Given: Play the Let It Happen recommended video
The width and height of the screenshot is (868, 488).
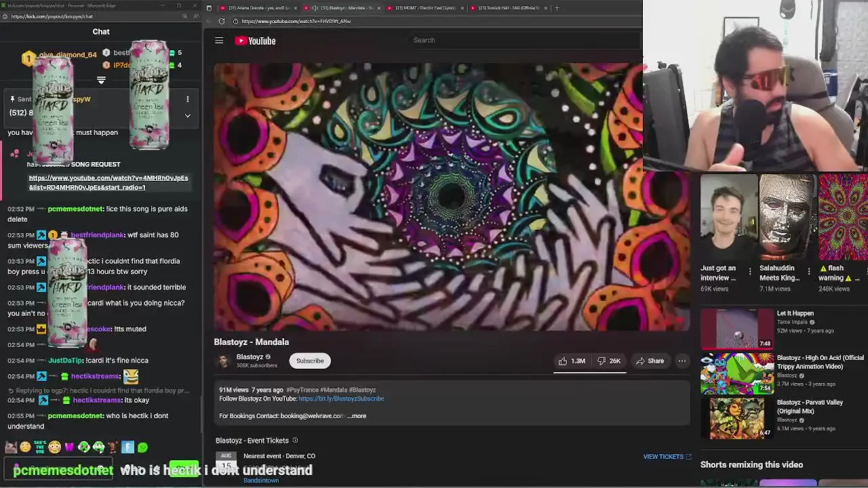Looking at the screenshot, I should pos(736,329).
